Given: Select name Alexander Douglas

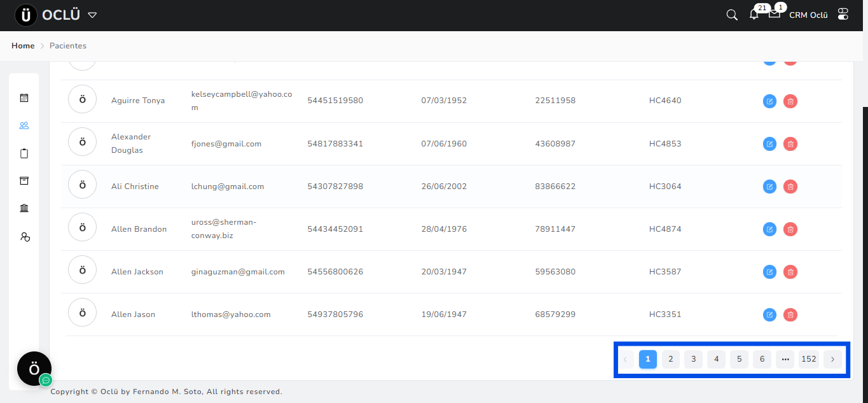Looking at the screenshot, I should pos(131,144).
